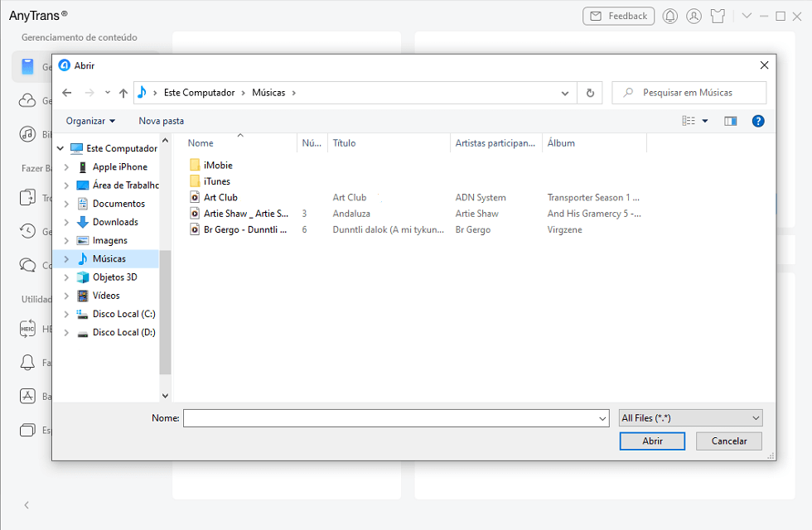Image resolution: width=812 pixels, height=530 pixels.
Task: Open the All Files (*.*) filter dropdown
Action: [x=691, y=418]
